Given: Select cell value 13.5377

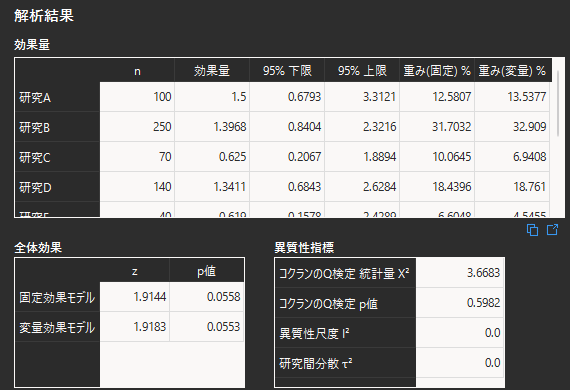Looking at the screenshot, I should point(512,97).
